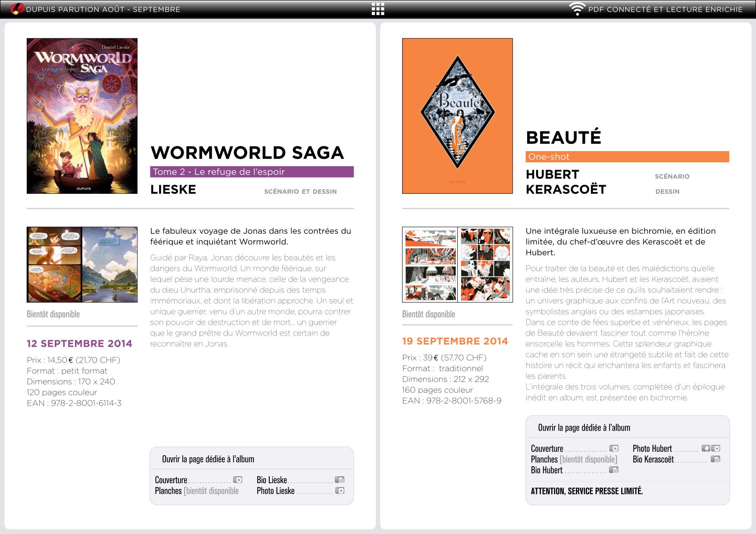Click 'PDF connecté et lecture enrichie' label
The width and height of the screenshot is (756, 534).
click(x=665, y=9)
